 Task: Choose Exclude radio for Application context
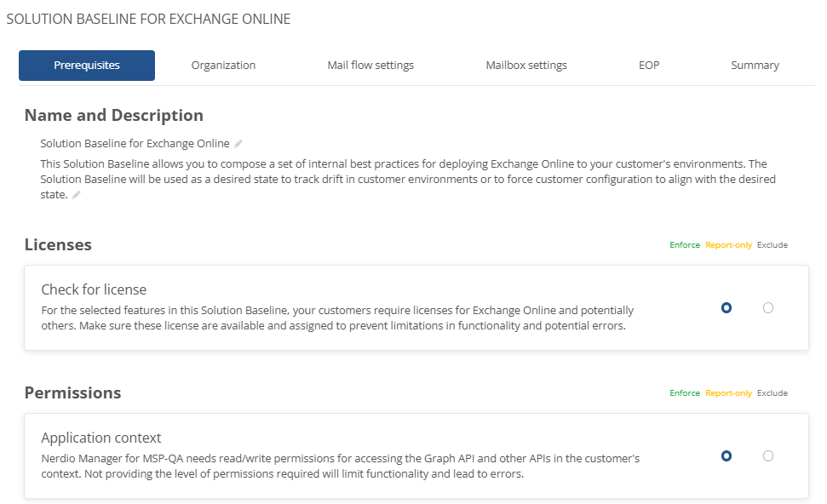pyautogui.click(x=768, y=456)
